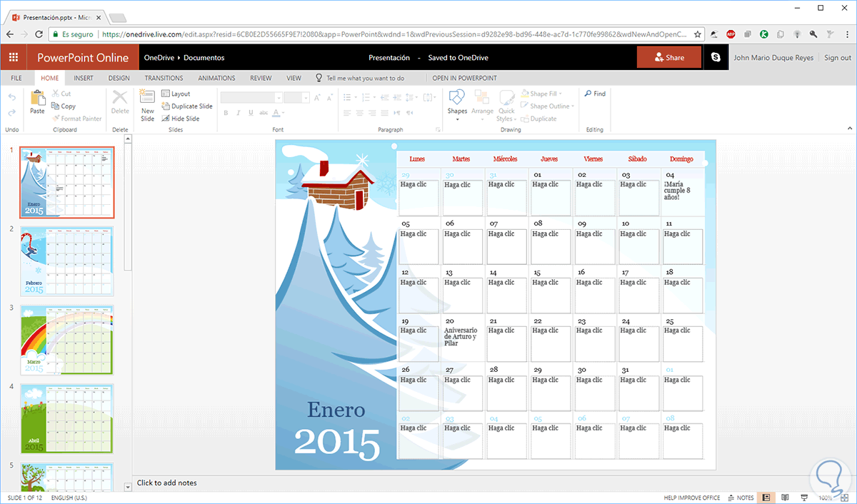
Task: Toggle Strikethrough formatting
Action: (x=264, y=113)
